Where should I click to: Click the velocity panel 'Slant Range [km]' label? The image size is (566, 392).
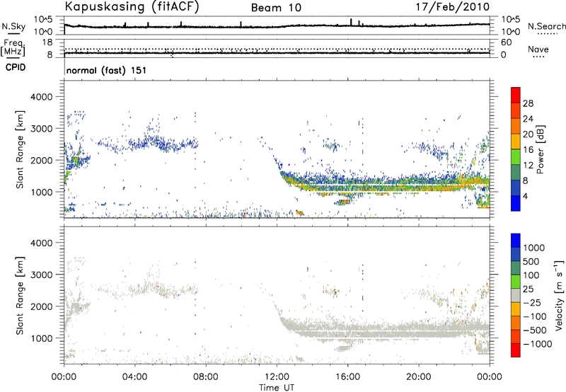pyautogui.click(x=20, y=295)
